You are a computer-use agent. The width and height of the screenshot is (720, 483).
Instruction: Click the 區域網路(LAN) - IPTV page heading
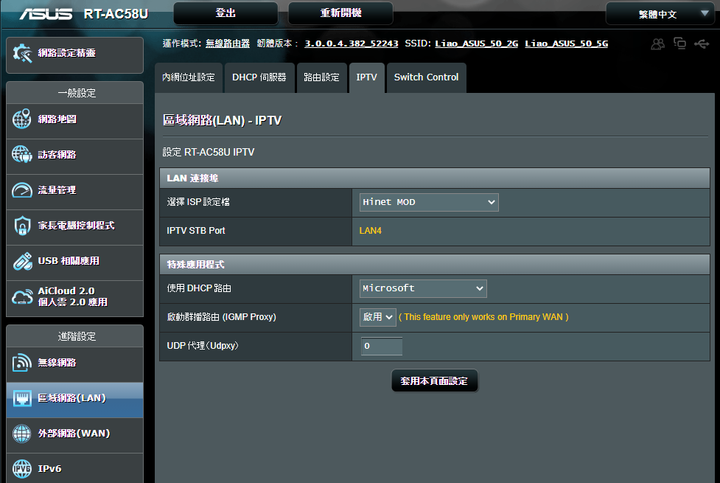[x=222, y=121]
